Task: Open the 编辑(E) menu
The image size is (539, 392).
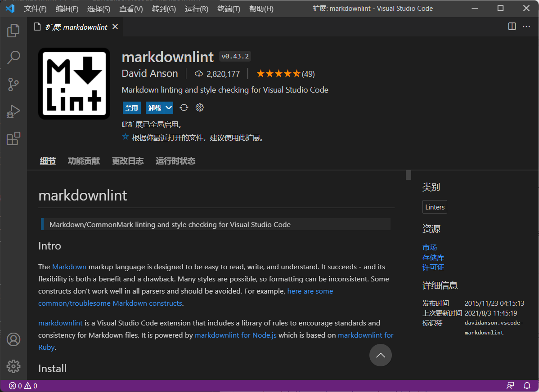Action: coord(67,9)
